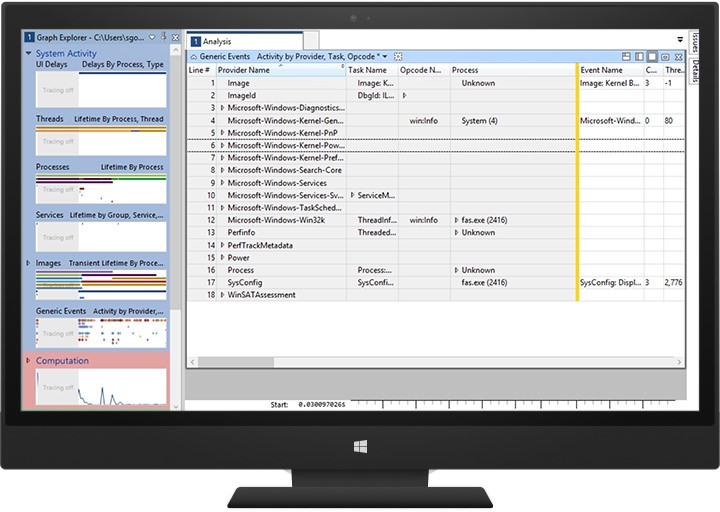
Task: Expand the opcode arrow on ImageId row
Action: pos(405,96)
